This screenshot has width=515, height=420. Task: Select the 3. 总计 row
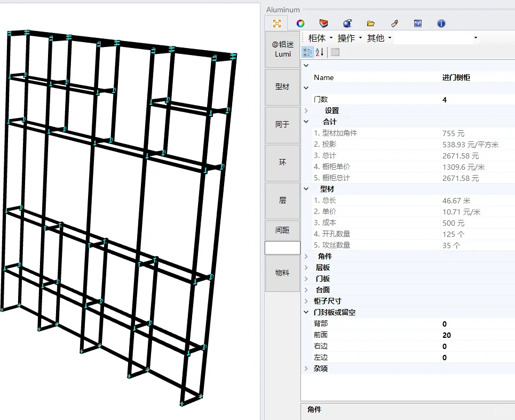[414, 155]
